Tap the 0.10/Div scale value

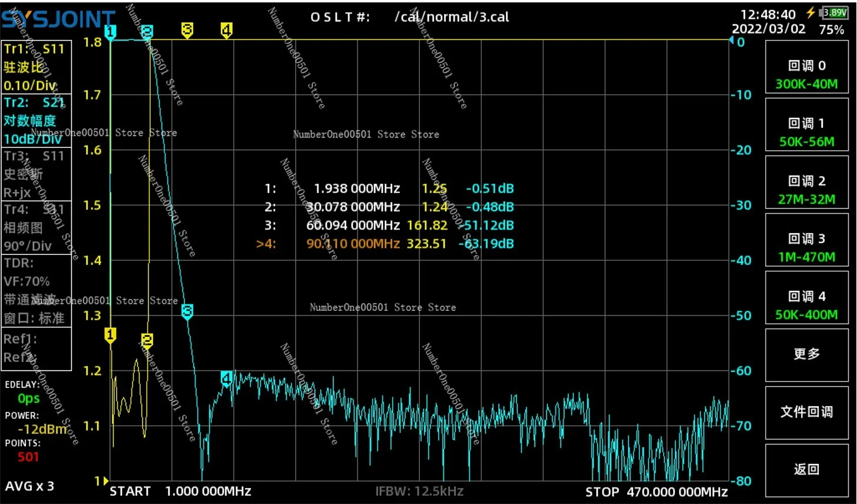click(29, 85)
